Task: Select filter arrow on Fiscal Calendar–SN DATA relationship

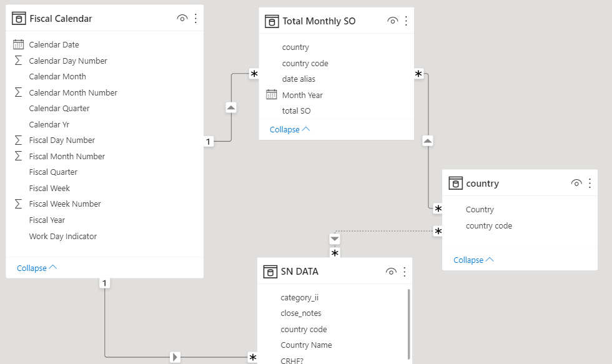Action: 175,357
